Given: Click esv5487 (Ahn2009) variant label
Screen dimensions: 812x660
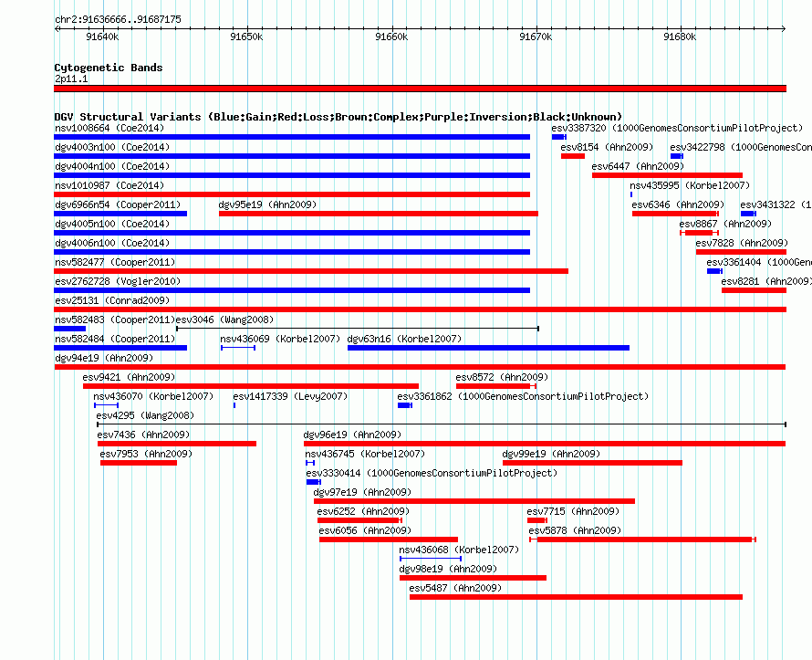Looking at the screenshot, I should 455,588.
